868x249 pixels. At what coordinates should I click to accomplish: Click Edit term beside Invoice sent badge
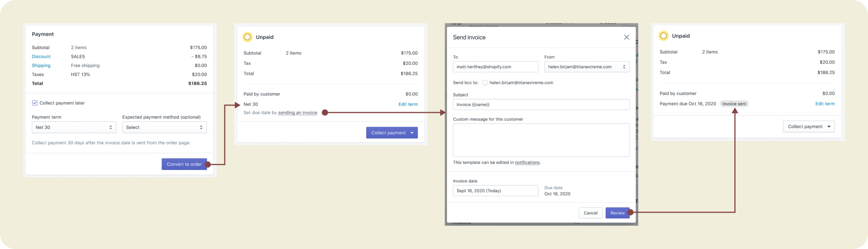(825, 104)
